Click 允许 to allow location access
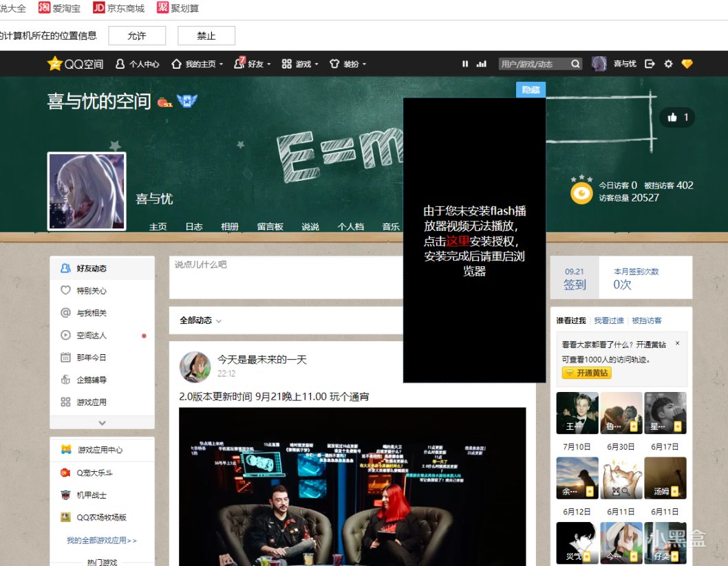Image resolution: width=728 pixels, height=566 pixels. (x=137, y=36)
